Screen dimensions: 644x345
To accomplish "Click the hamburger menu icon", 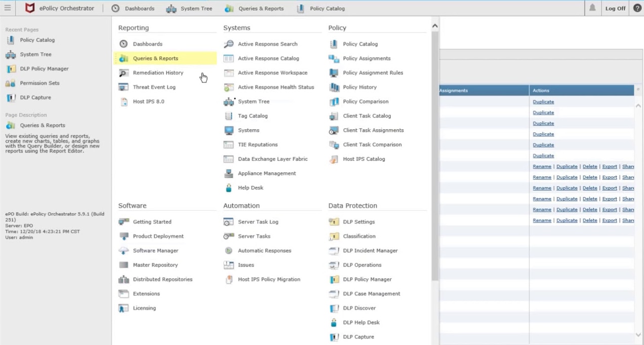I will tap(7, 8).
